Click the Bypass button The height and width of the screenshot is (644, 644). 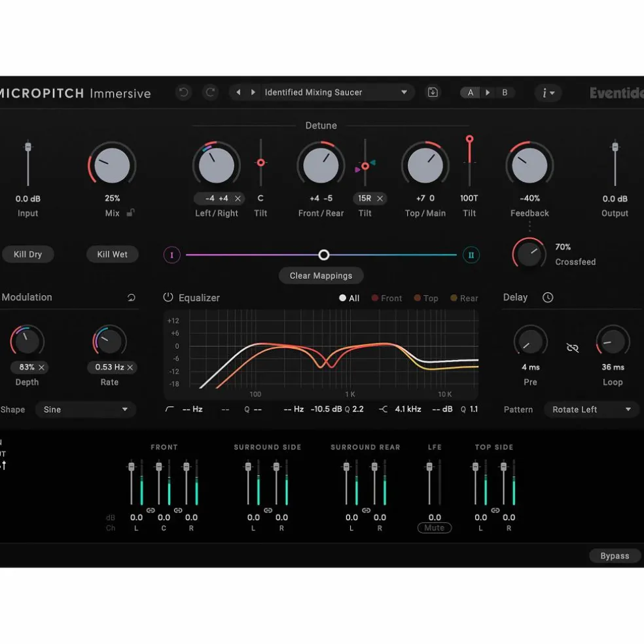click(615, 556)
